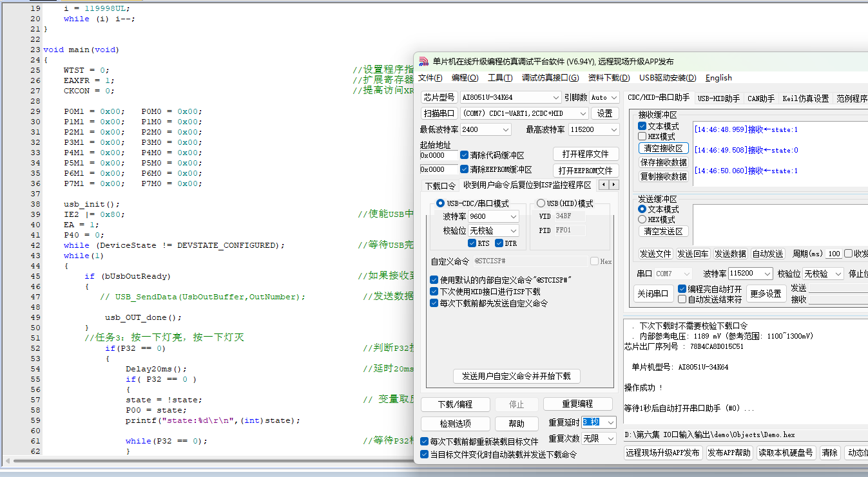Open the 波特率 9600 dropdown
Screen dimensions: 868x477
click(x=493, y=216)
